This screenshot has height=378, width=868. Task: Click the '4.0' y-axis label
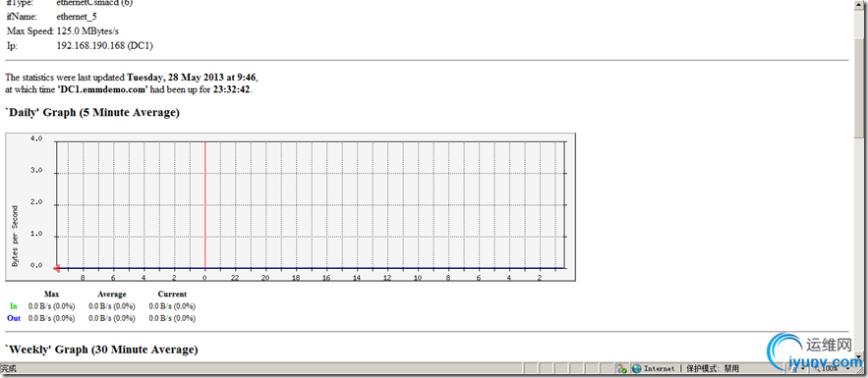[x=36, y=138]
